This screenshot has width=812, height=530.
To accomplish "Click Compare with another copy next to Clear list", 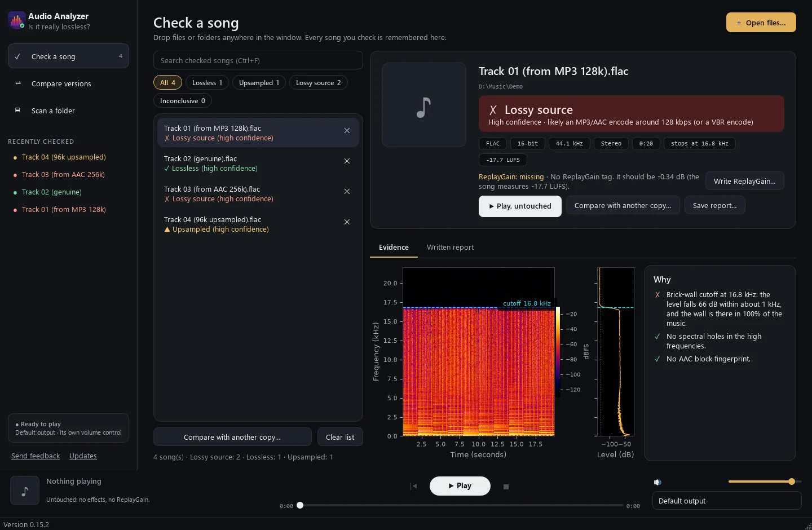I will coord(232,437).
